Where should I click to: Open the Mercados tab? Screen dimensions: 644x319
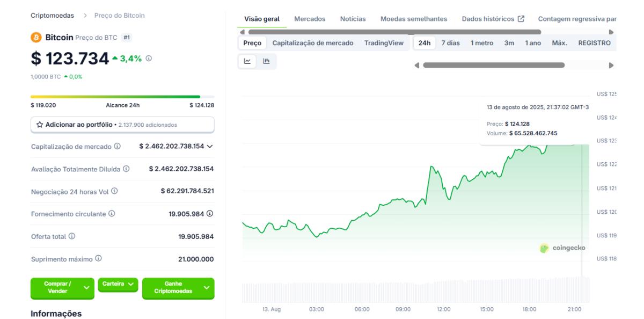(x=310, y=19)
